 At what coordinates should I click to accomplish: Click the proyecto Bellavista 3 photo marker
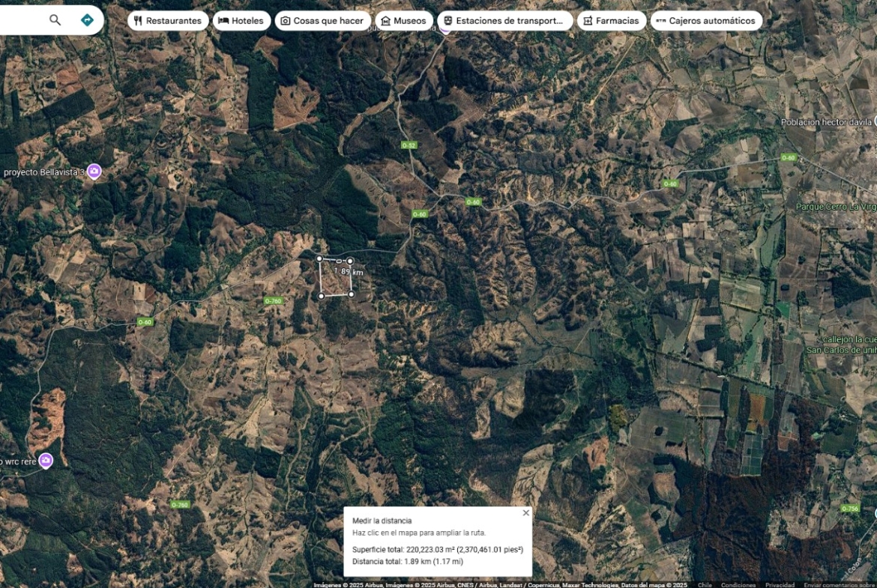[x=94, y=172]
